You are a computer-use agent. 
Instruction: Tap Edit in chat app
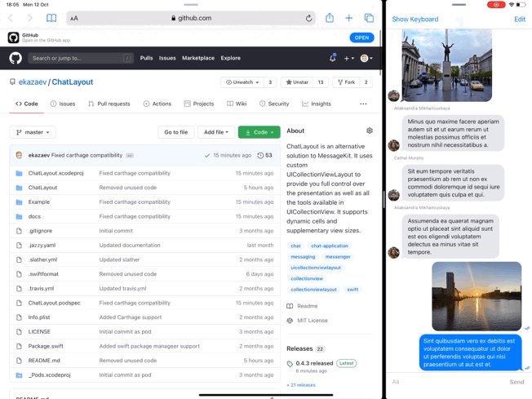[x=520, y=20]
